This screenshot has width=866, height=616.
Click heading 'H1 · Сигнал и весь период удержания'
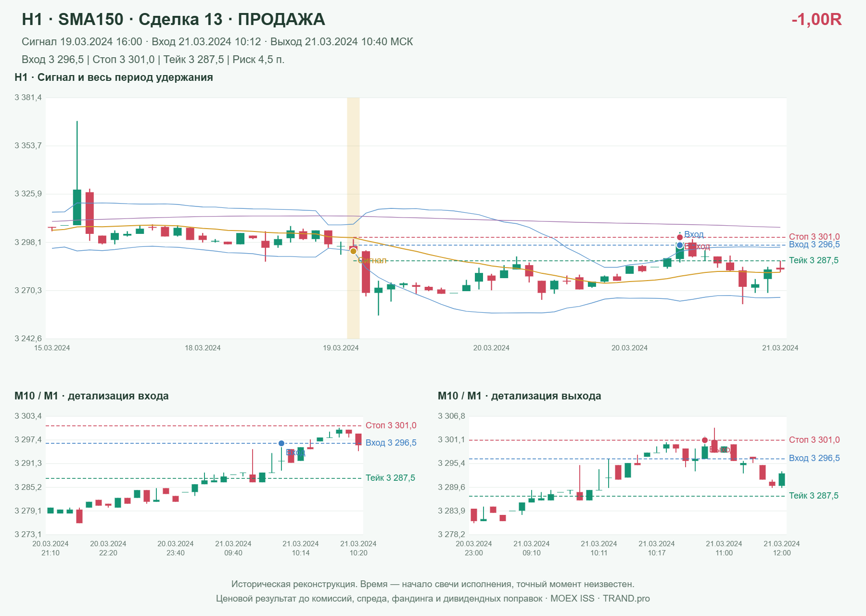tap(114, 77)
